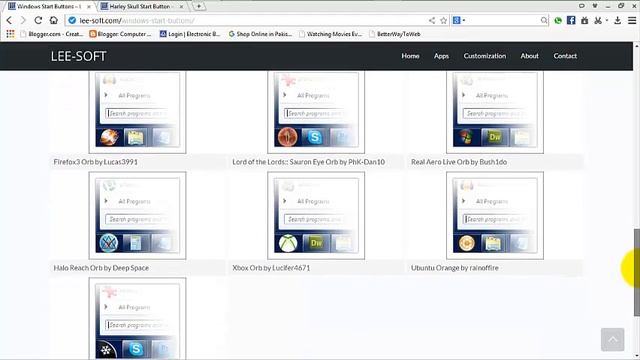Click the back-to-top arrow button
Screen dimensions: 640x360
click(x=612, y=340)
